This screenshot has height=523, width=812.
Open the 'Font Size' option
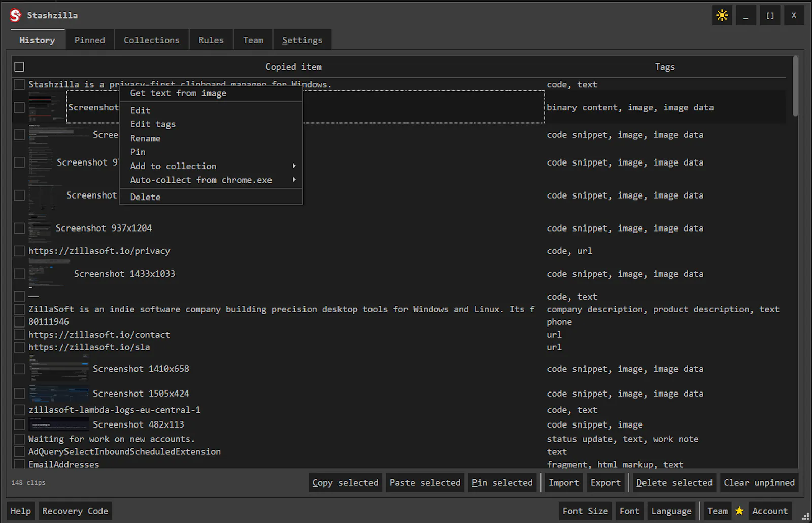pos(585,511)
